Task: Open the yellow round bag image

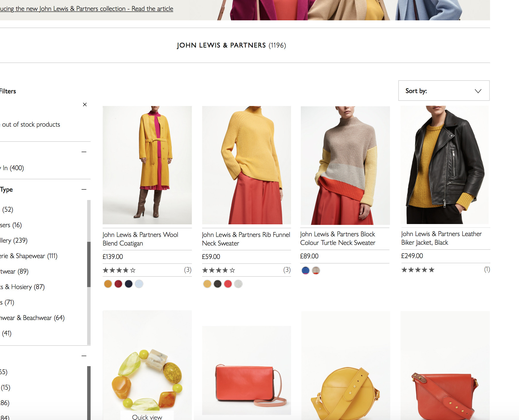Action: pos(346,366)
